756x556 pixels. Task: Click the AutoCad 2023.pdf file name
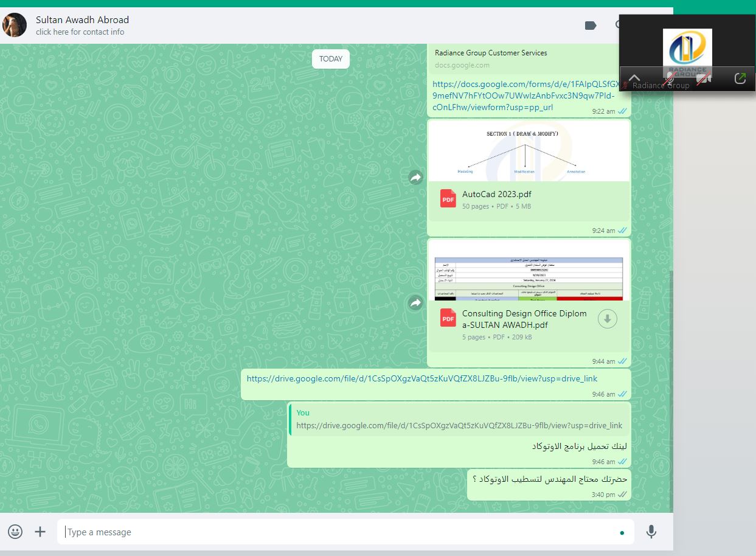[x=497, y=195]
